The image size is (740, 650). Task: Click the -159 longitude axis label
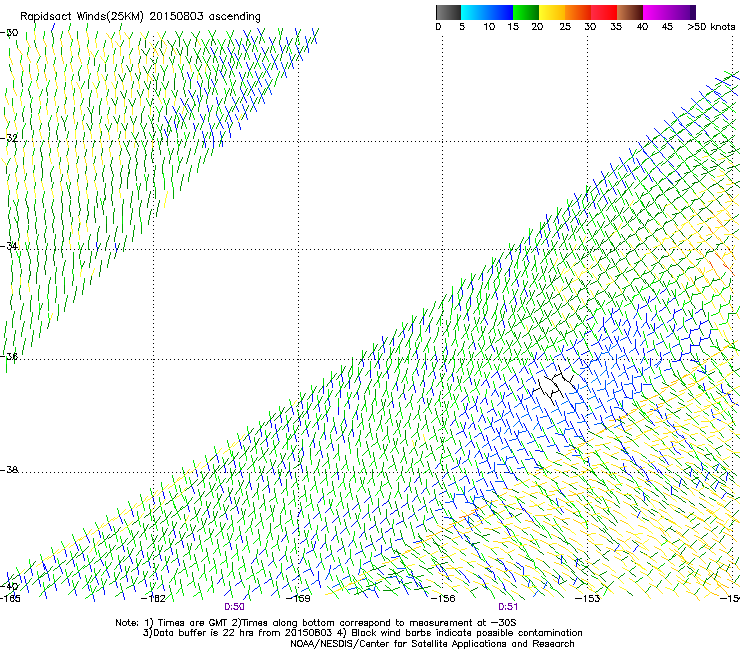[x=298, y=599]
